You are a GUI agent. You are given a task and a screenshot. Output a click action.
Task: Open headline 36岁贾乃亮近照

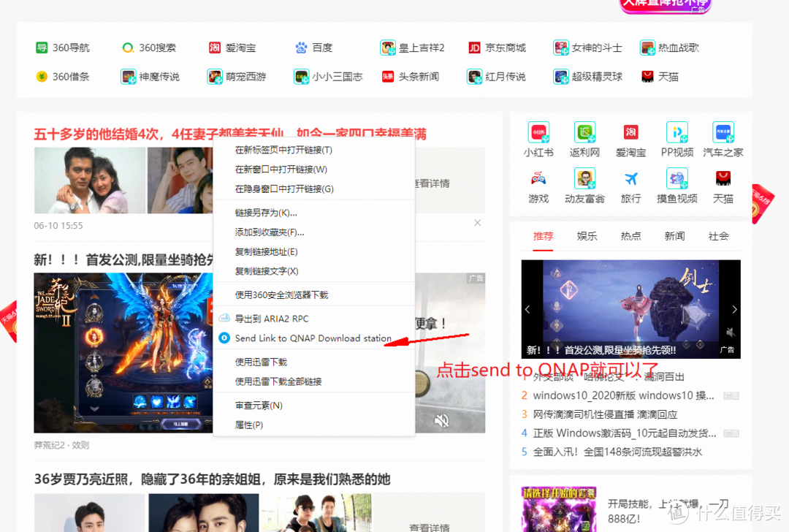[x=212, y=479]
